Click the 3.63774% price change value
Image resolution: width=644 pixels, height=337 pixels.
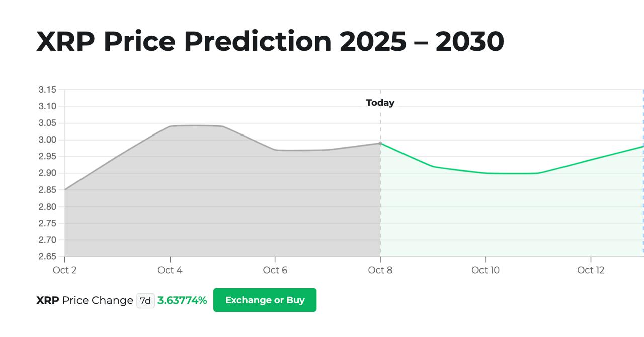tap(182, 301)
